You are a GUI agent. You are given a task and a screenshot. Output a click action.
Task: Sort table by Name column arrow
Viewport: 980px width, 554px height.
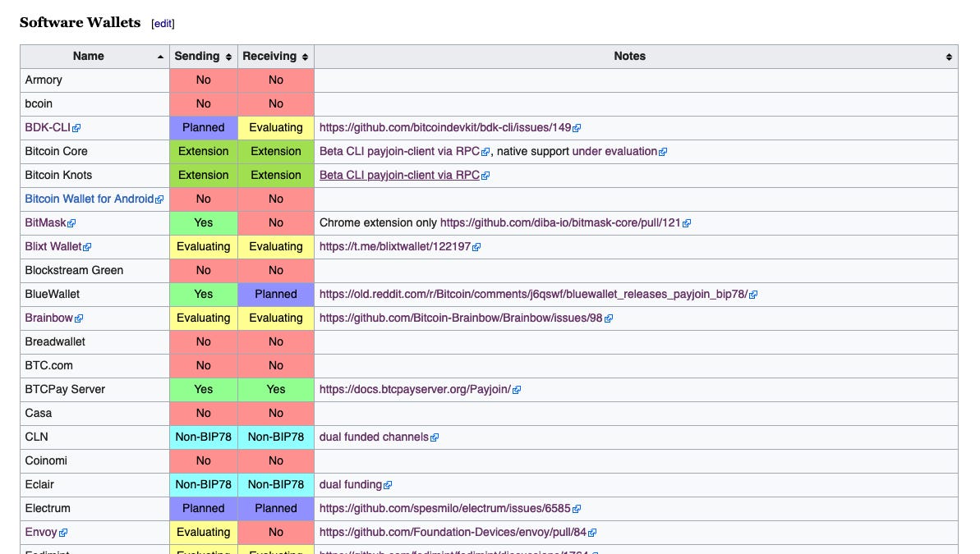[161, 57]
